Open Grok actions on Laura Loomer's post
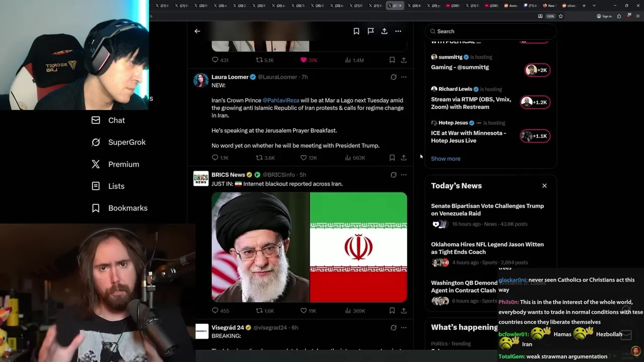Image resolution: width=644 pixels, height=362 pixels. pyautogui.click(x=393, y=77)
